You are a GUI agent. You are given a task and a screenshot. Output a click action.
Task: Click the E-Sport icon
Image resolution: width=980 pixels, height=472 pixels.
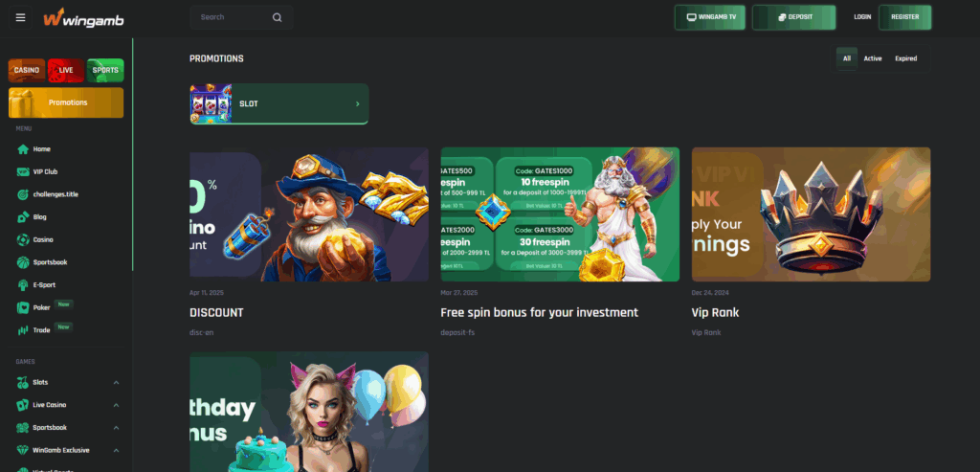point(23,285)
